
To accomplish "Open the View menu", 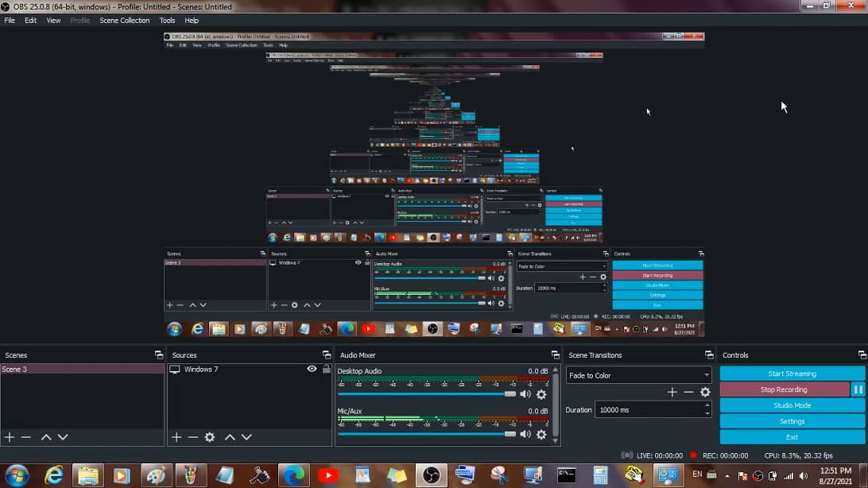I will 54,21.
